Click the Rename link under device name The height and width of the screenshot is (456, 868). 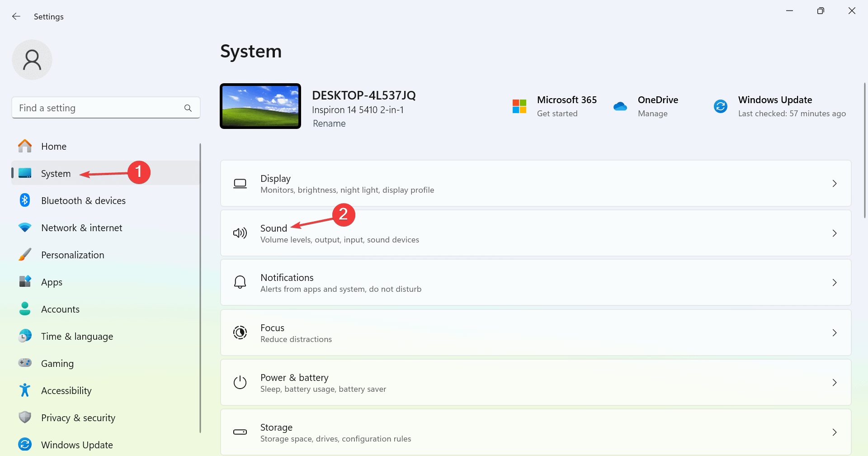(329, 123)
